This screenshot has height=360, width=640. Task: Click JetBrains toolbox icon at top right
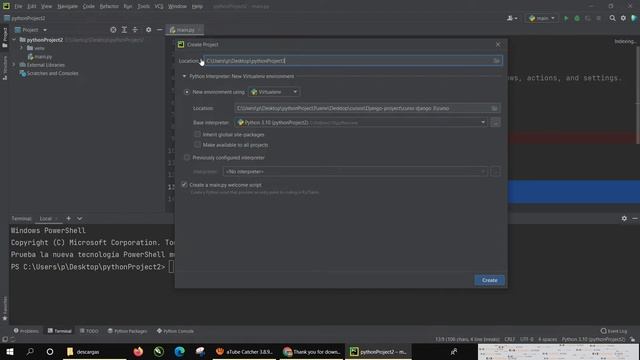click(634, 18)
